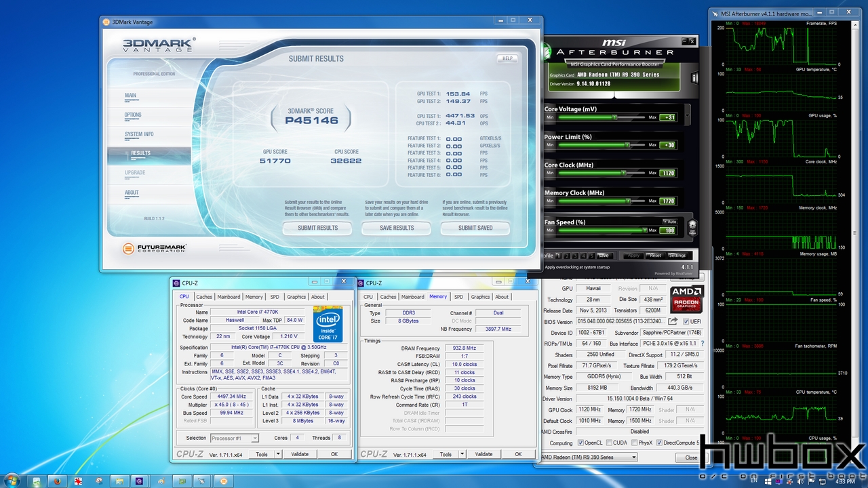The width and height of the screenshot is (868, 488).
Task: Click the AMD Radeon Graphics logo in GPU-Z
Action: [x=687, y=299]
